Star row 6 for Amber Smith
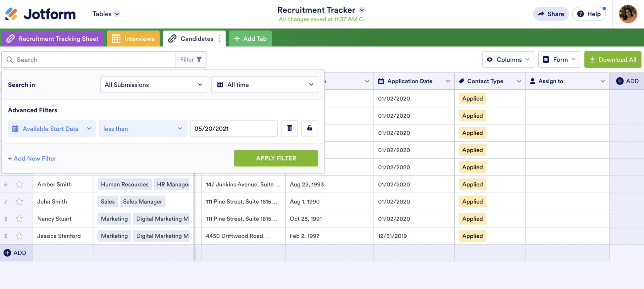Image resolution: width=644 pixels, height=289 pixels. (x=19, y=184)
